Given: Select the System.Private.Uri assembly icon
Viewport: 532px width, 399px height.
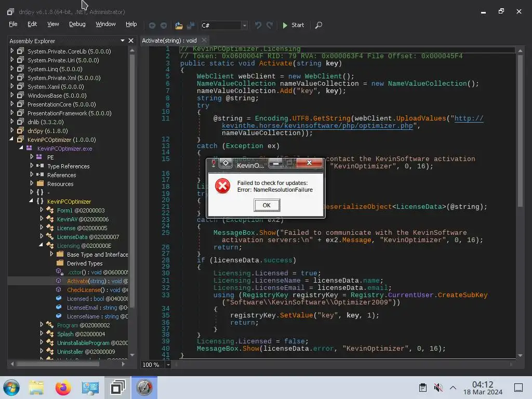Looking at the screenshot, I should (21, 60).
